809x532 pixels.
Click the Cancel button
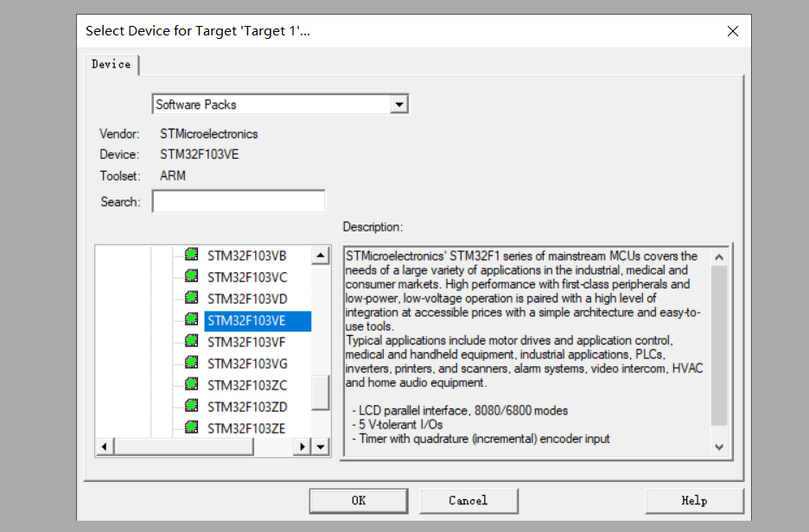point(468,501)
